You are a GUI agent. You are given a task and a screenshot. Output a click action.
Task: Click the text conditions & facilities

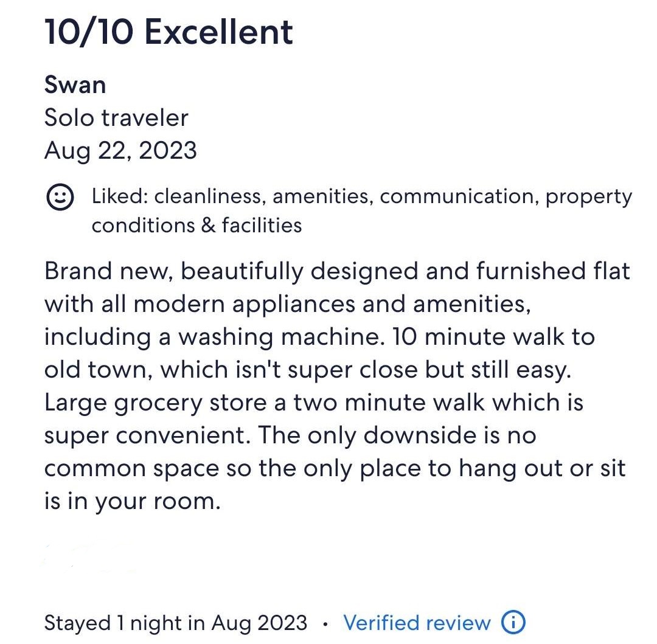196,225
